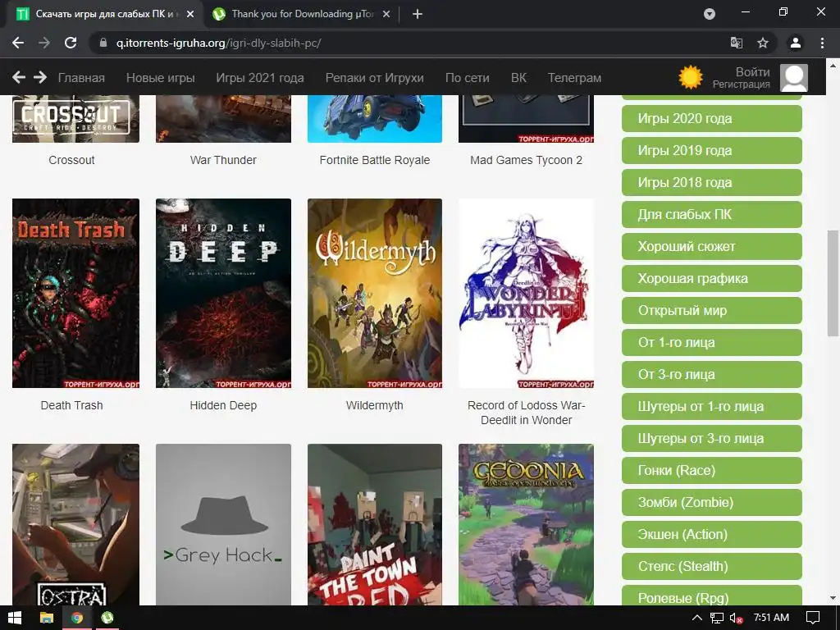Click the browser back arrow
Image resolution: width=840 pixels, height=630 pixels.
coord(18,43)
